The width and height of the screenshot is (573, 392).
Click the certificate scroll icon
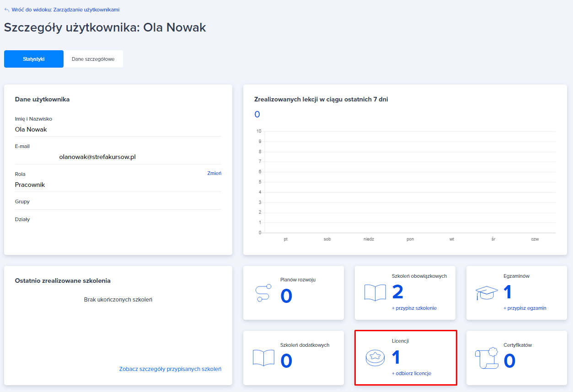tap(486, 357)
